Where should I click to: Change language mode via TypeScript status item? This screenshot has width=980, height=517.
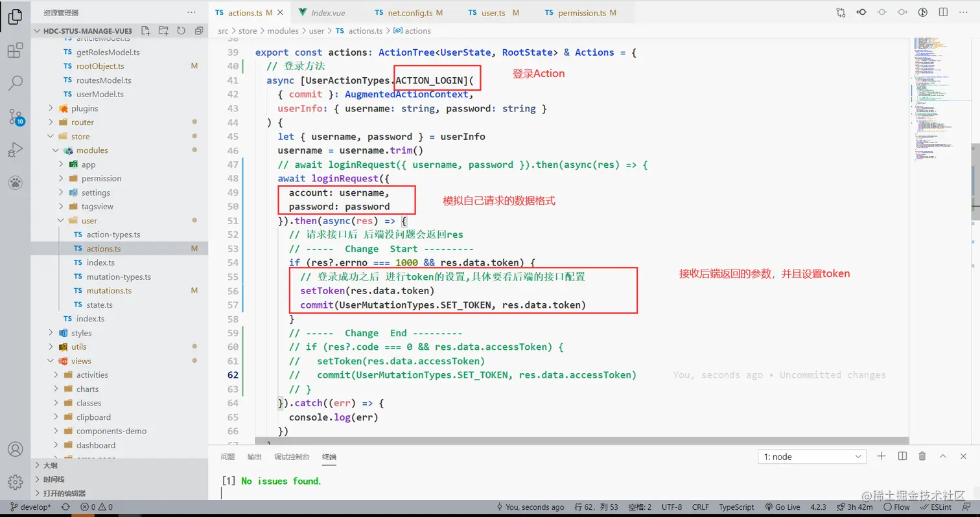point(736,507)
